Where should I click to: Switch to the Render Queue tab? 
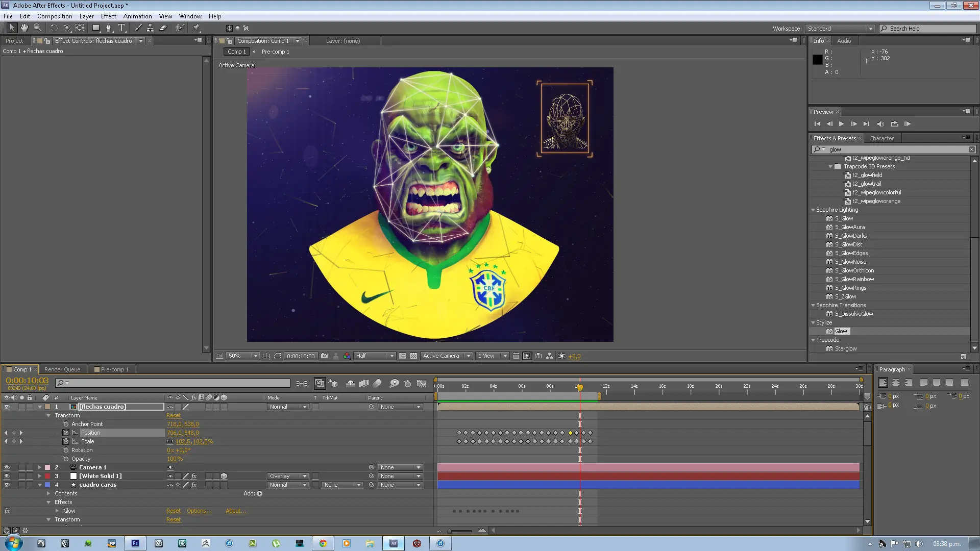tap(62, 369)
